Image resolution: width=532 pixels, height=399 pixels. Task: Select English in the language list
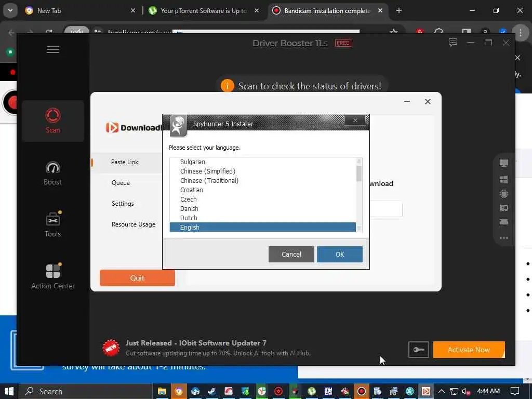[x=263, y=228]
